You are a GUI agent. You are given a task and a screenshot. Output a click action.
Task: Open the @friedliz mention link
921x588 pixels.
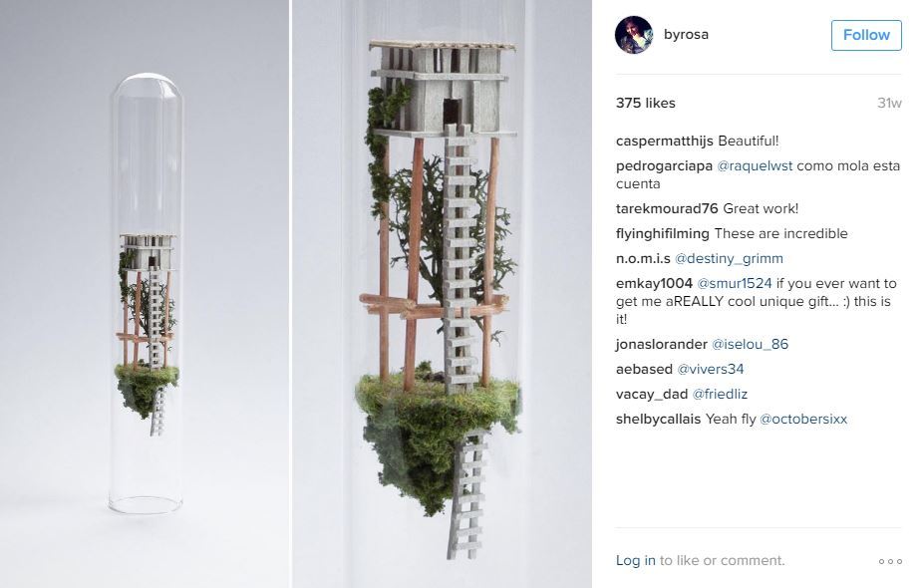pos(720,394)
